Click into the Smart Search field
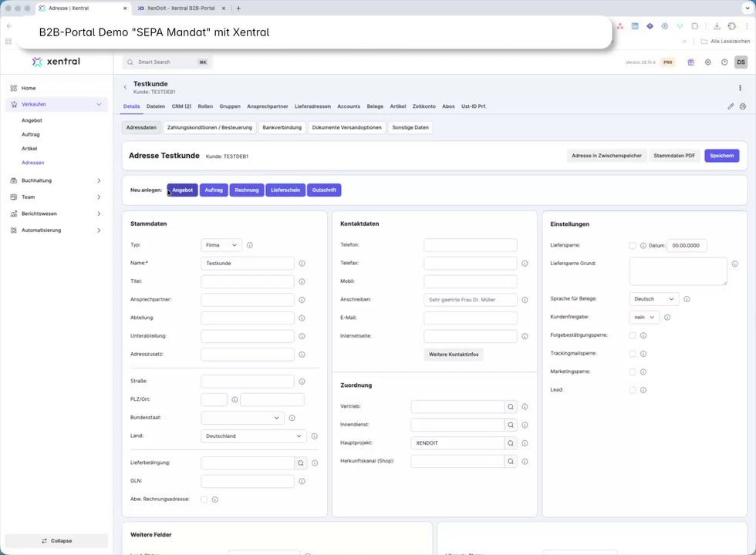The width and height of the screenshot is (756, 555). click(167, 62)
